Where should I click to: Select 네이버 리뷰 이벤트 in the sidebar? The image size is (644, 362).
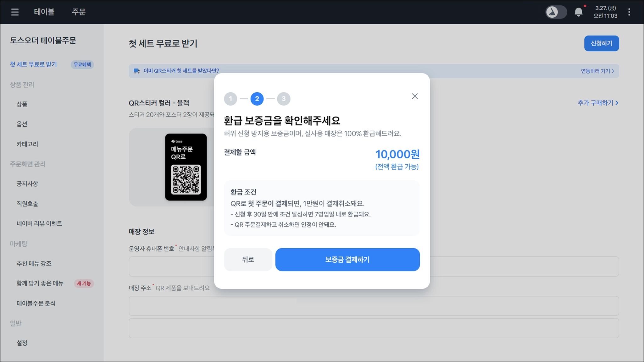39,223
